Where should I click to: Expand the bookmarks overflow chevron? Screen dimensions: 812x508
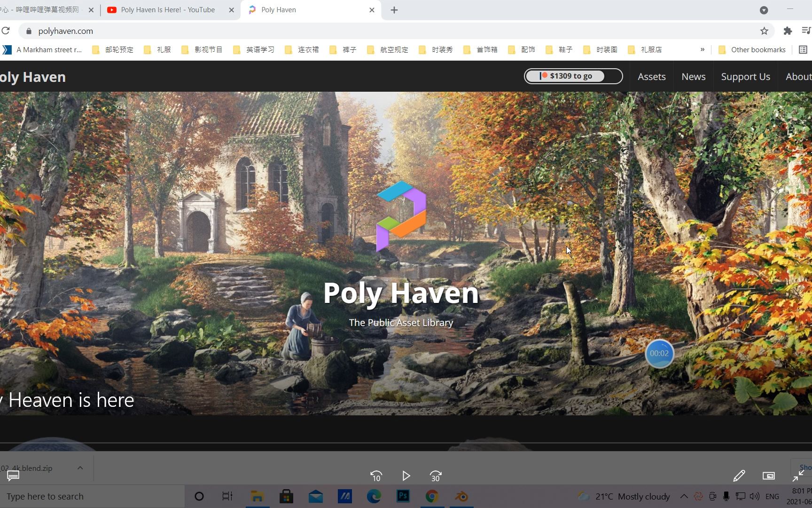pos(703,50)
